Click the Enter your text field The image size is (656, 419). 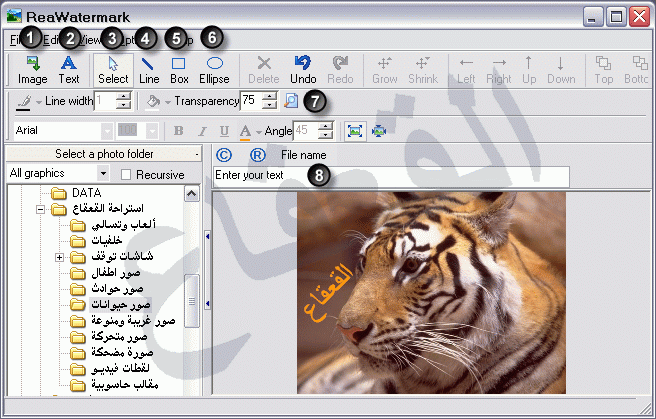click(392, 176)
